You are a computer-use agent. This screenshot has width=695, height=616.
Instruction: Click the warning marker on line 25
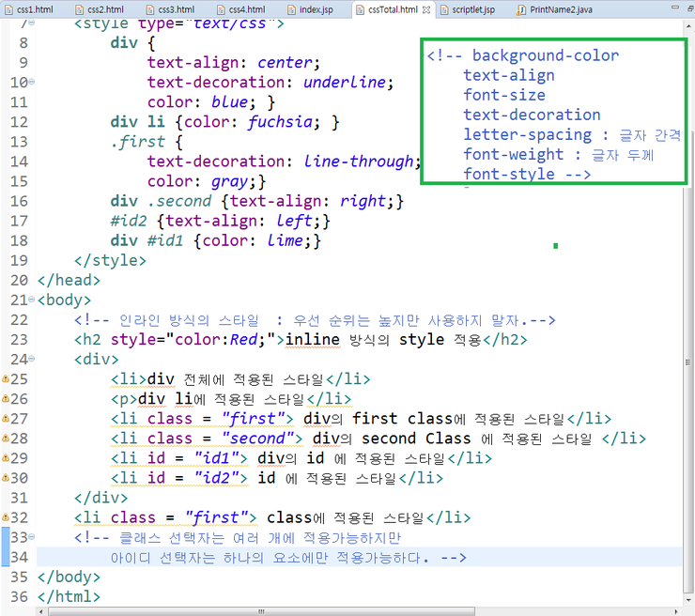(6, 379)
